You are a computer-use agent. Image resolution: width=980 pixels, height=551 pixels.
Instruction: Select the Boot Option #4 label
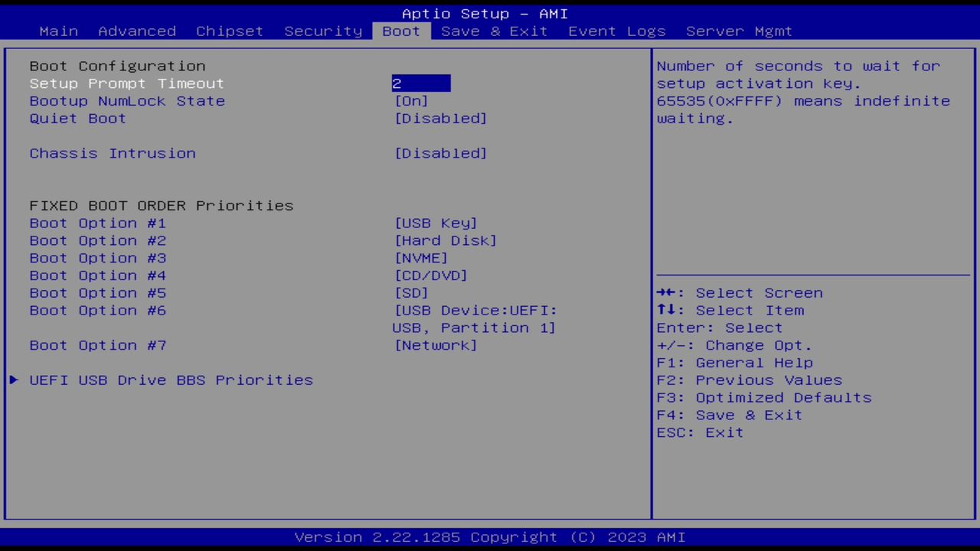coord(98,275)
